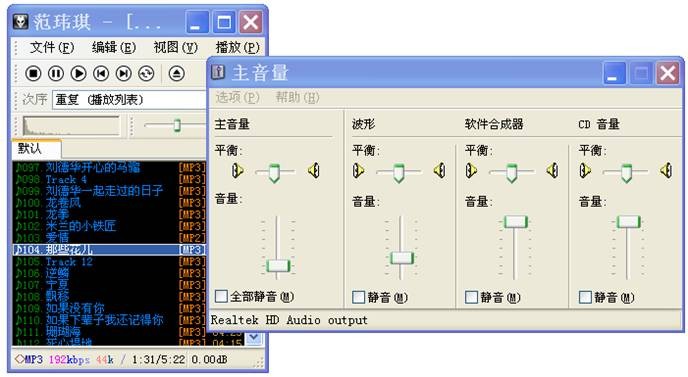Click left speaker icon under 主音量 balance
This screenshot has height=377, width=688.
[237, 170]
